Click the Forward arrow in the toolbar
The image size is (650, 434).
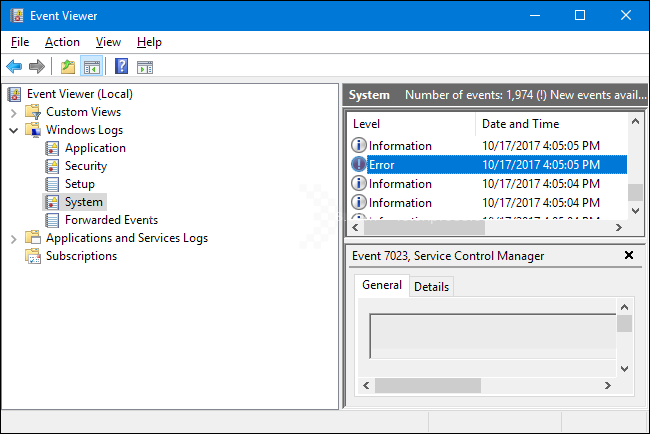[x=37, y=67]
